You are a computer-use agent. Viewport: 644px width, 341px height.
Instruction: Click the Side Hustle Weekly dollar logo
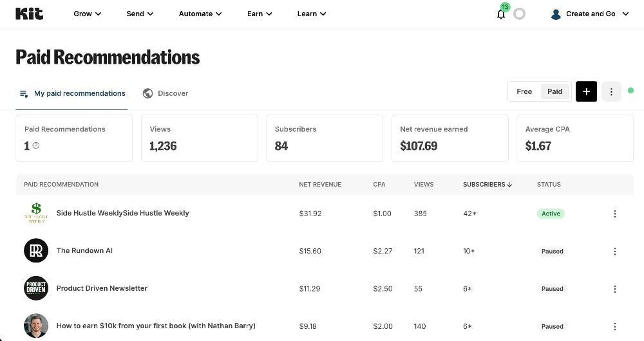[36, 213]
